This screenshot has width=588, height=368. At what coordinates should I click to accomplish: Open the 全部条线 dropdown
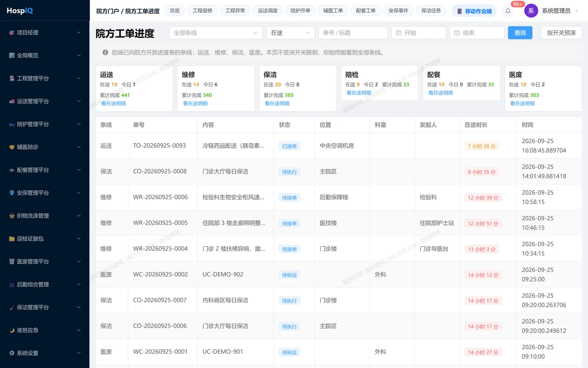[x=216, y=33]
